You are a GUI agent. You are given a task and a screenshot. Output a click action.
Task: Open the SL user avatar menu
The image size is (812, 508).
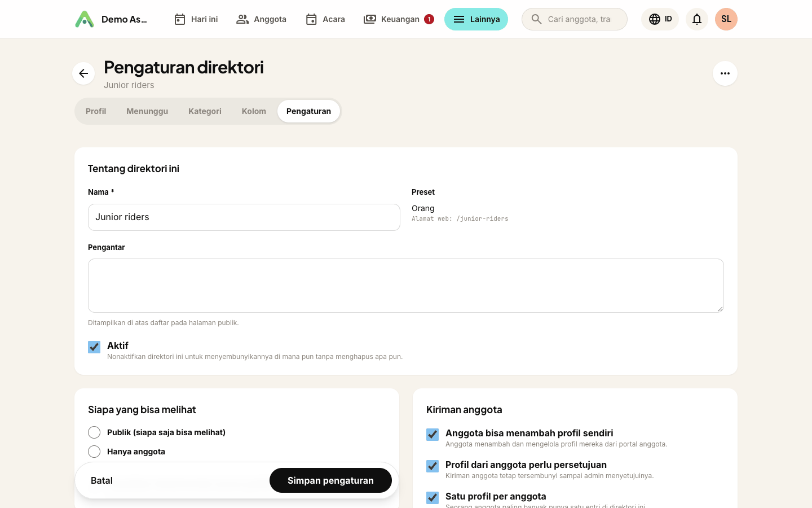click(x=726, y=19)
